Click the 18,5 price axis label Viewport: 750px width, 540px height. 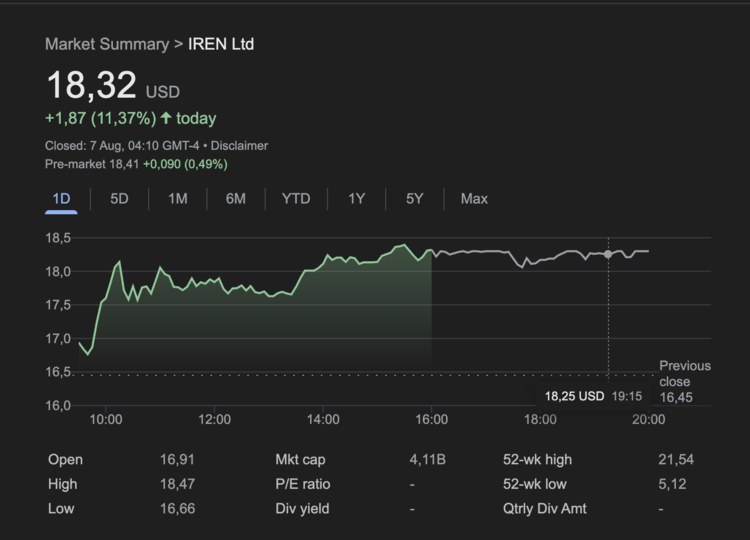58,238
